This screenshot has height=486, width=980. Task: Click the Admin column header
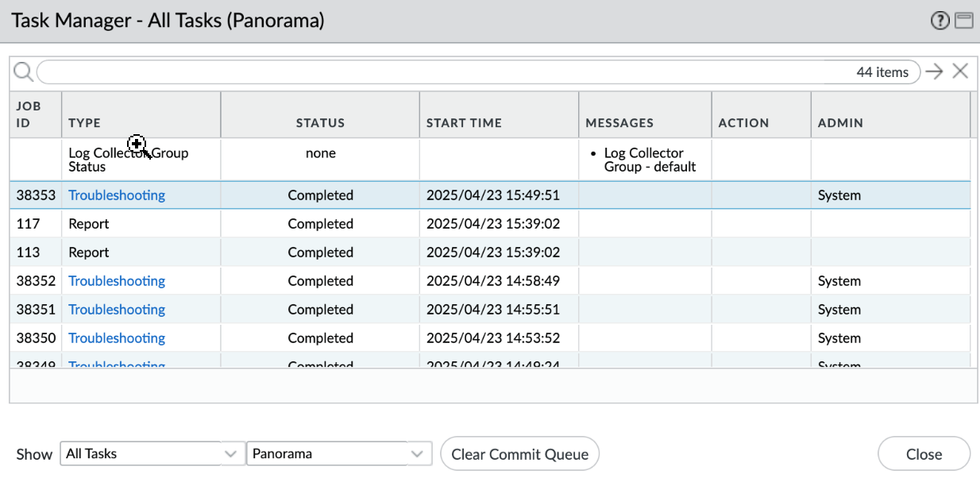pyautogui.click(x=840, y=123)
